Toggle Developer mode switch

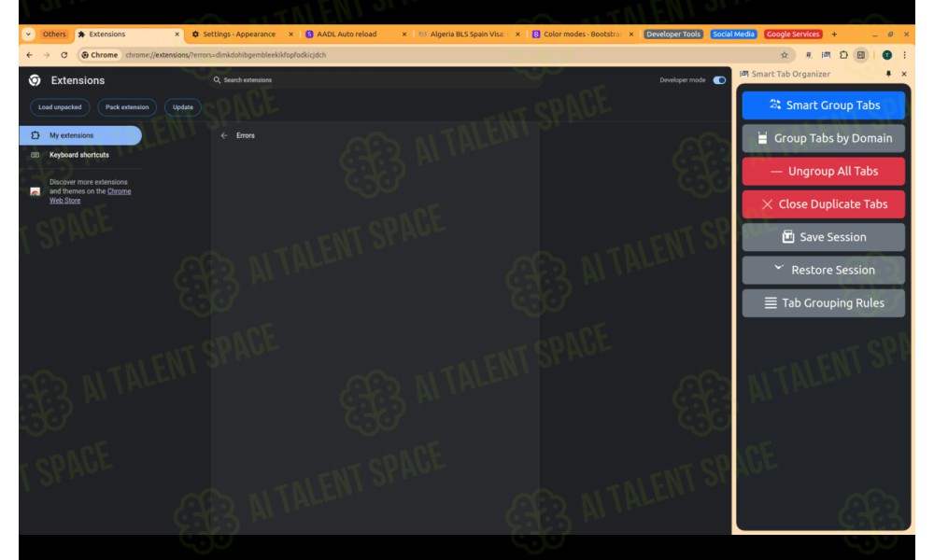[x=719, y=79]
